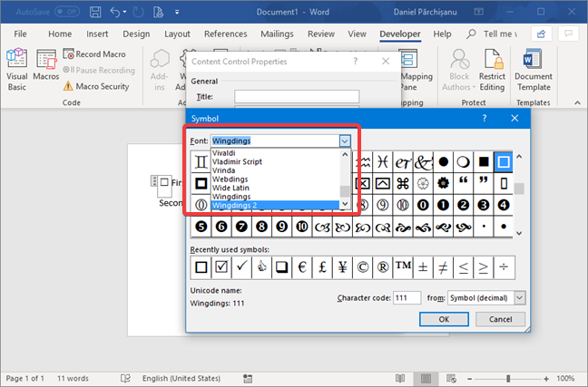Image resolution: width=588 pixels, height=387 pixels.
Task: Open the Help tab
Action: click(442, 34)
